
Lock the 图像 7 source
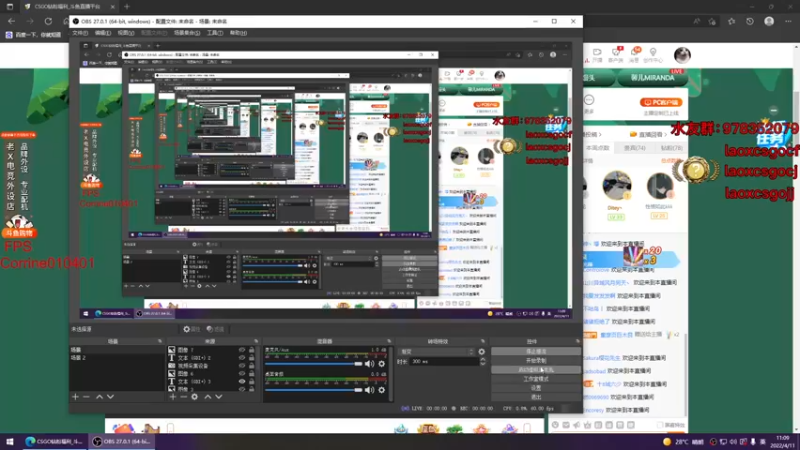(x=252, y=350)
